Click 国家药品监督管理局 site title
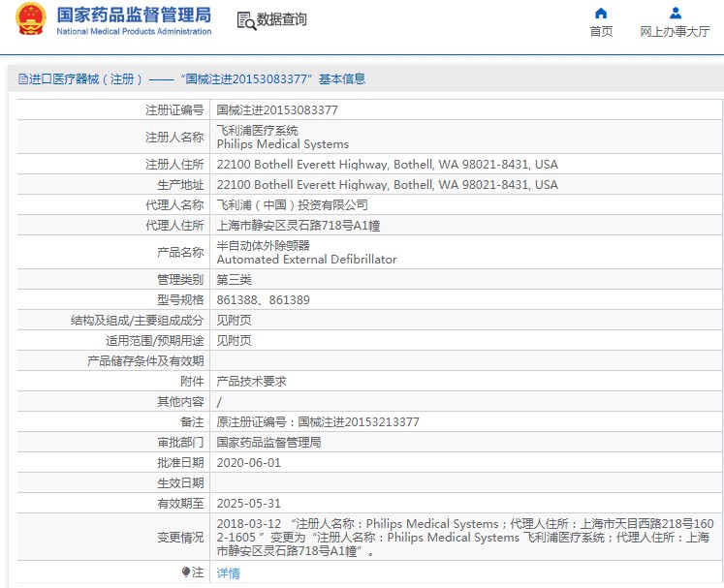The image size is (724, 588). pos(134,15)
